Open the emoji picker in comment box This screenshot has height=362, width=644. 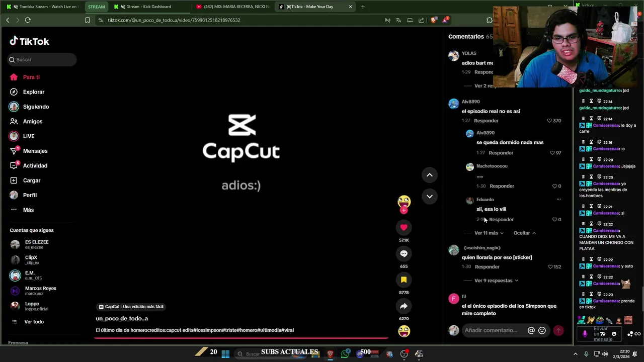tap(542, 330)
